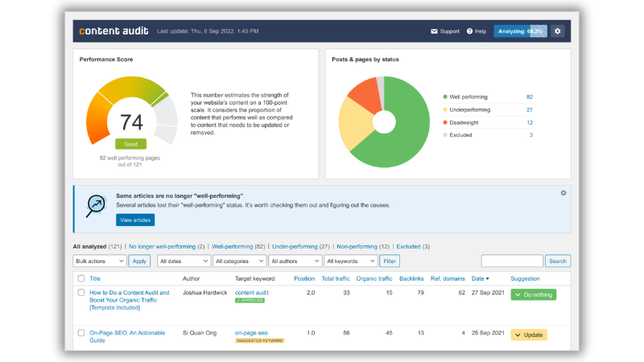The image size is (644, 362).
Task: Open the All dates dropdown
Action: pos(184,261)
